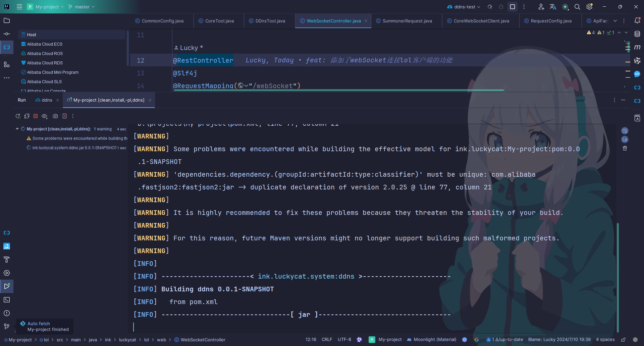This screenshot has height=346, width=644.
Task: Click the Code With Me add-user icon
Action: 541,7
